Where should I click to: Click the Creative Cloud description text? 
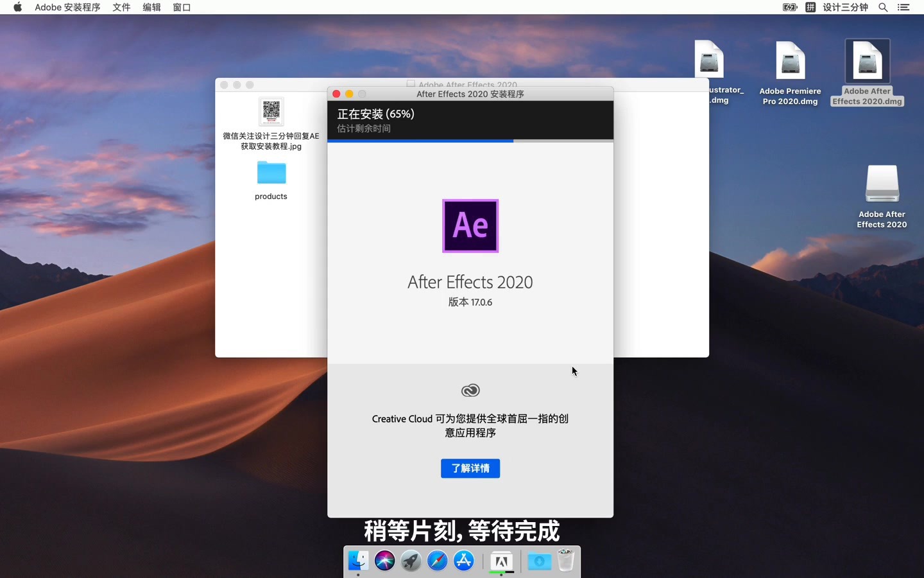[x=470, y=425]
